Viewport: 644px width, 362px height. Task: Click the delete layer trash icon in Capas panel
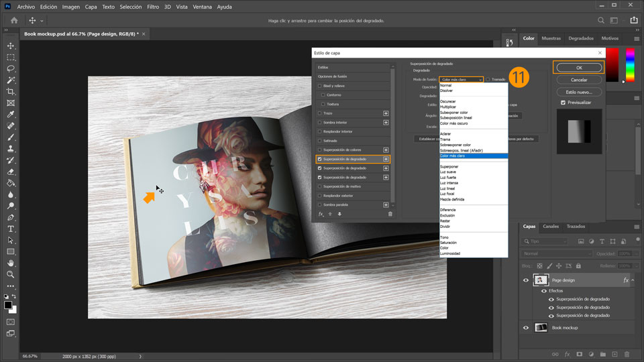(x=627, y=354)
